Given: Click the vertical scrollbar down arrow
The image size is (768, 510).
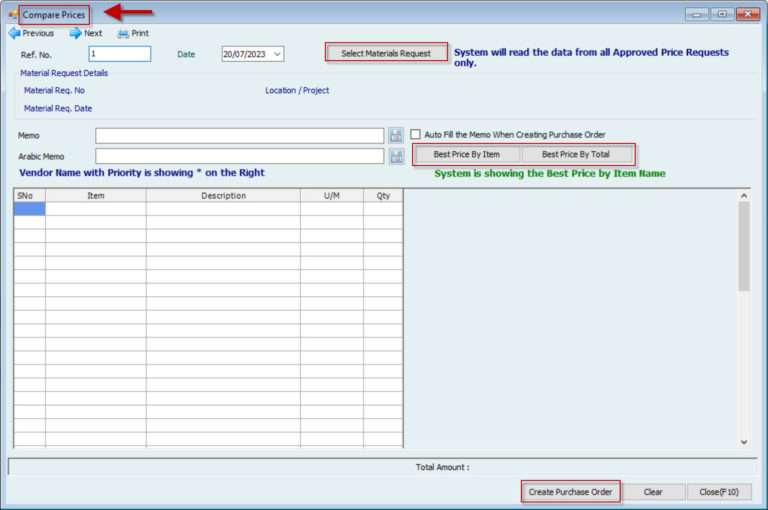Looking at the screenshot, I should click(743, 441).
